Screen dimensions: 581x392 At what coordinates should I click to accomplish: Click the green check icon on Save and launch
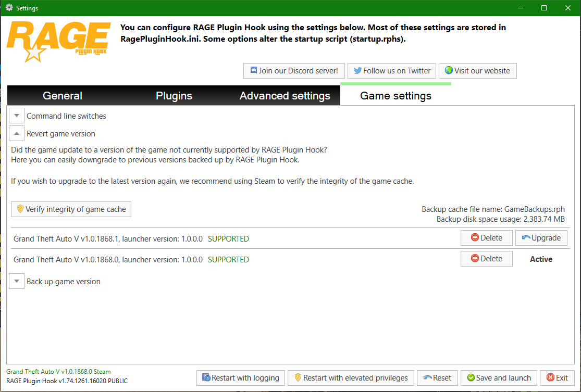click(x=471, y=377)
